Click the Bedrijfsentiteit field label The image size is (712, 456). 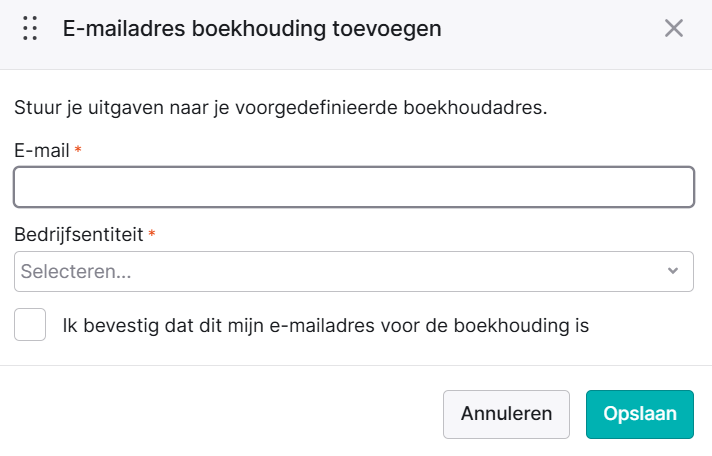[79, 234]
